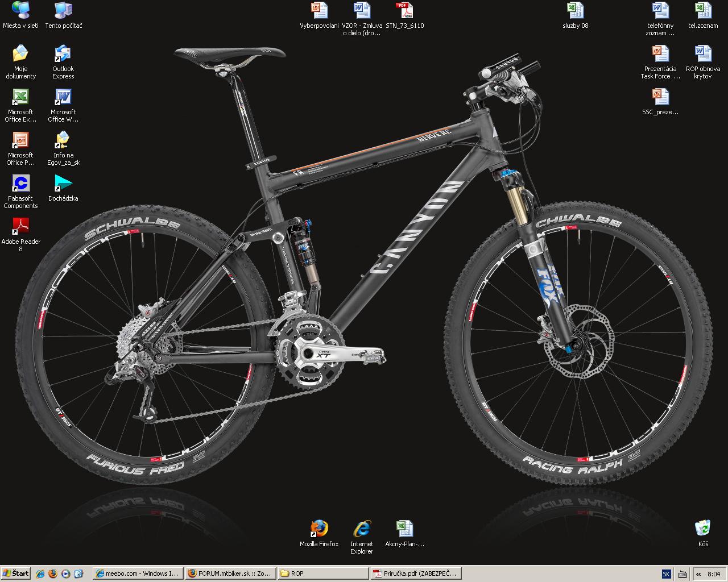The width and height of the screenshot is (728, 582).
Task: Launch media player from Quick Launch bar
Action: (x=66, y=573)
